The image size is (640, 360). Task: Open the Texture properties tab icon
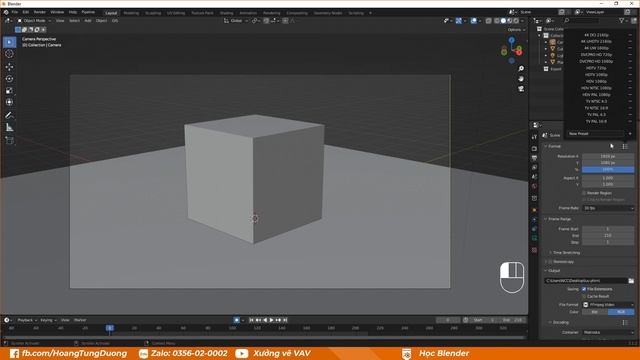click(534, 250)
